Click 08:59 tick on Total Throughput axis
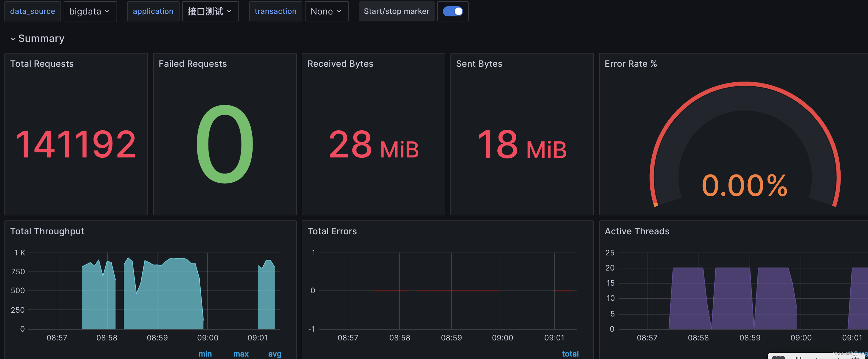The width and height of the screenshot is (868, 359). point(157,338)
